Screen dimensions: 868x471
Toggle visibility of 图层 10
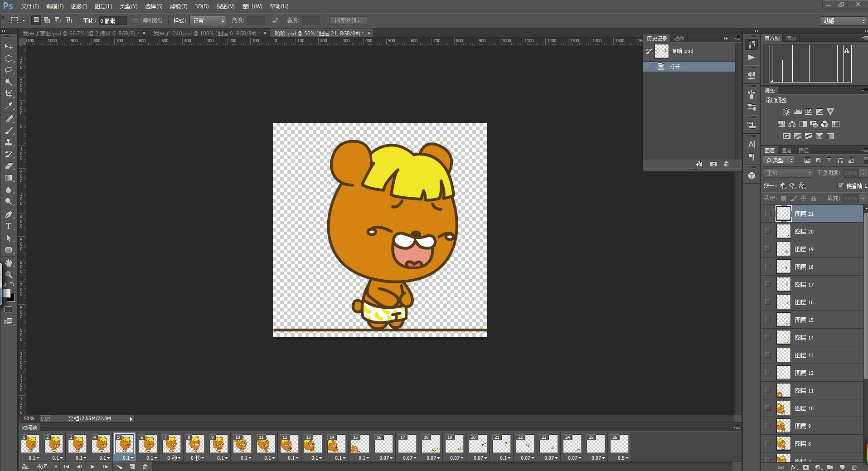point(768,408)
